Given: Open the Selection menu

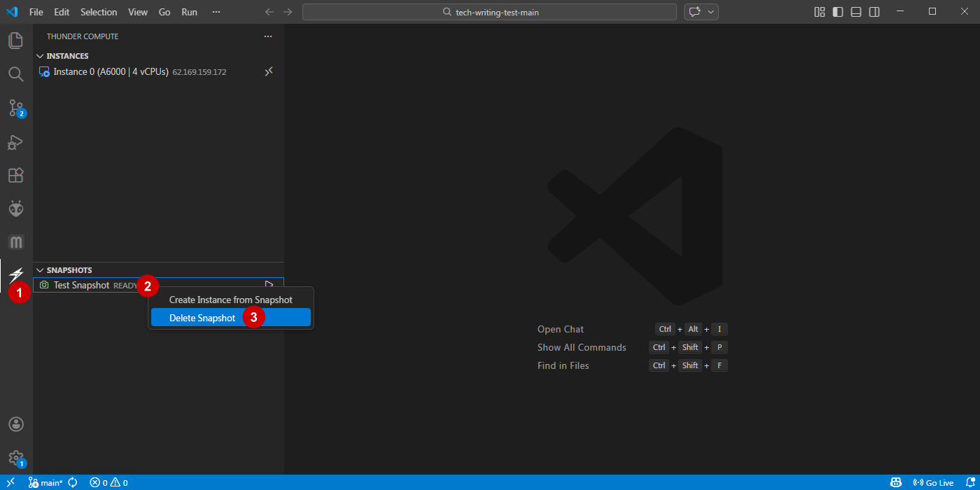Looking at the screenshot, I should click(99, 12).
